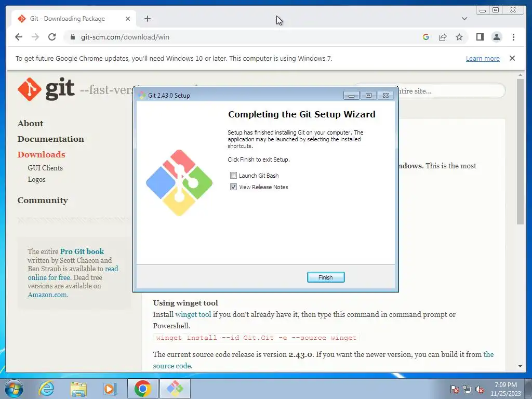Click the webpage vertical scrollbar thumb
This screenshot has width=532, height=399.
pyautogui.click(x=520, y=151)
